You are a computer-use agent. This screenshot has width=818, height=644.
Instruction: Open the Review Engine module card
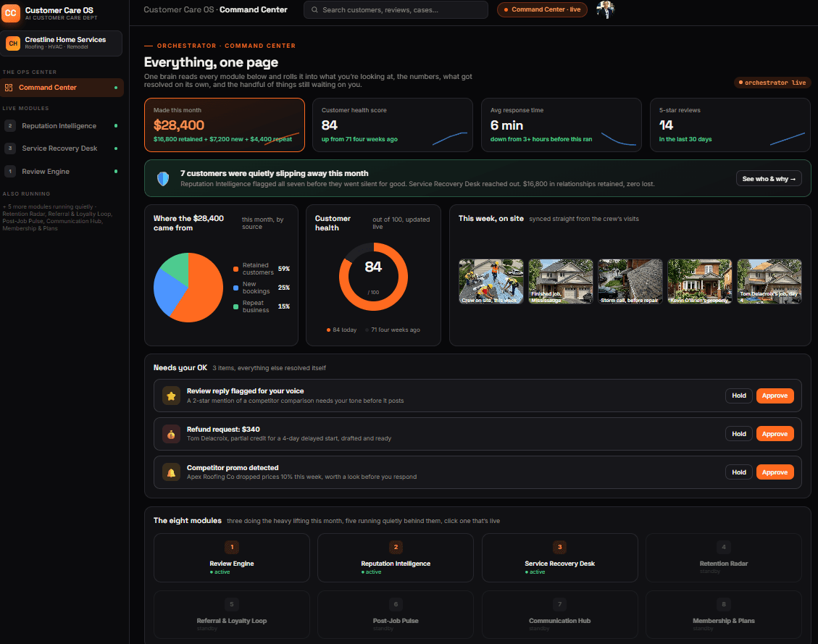click(232, 558)
